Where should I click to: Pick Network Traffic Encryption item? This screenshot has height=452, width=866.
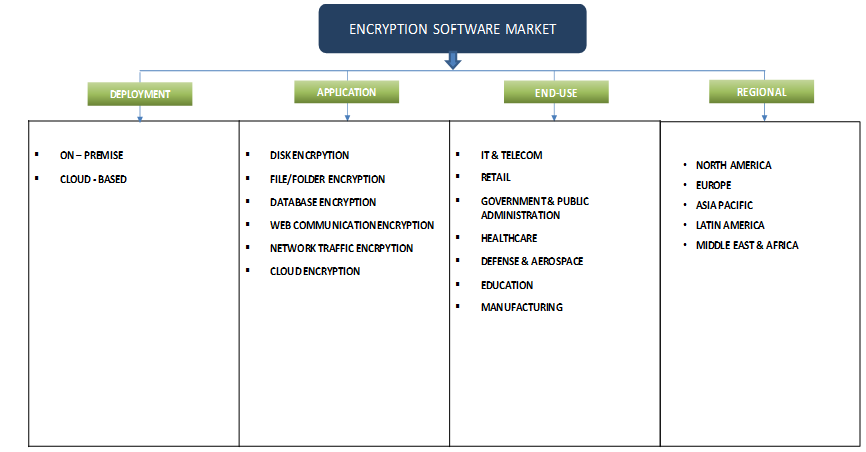(x=340, y=248)
